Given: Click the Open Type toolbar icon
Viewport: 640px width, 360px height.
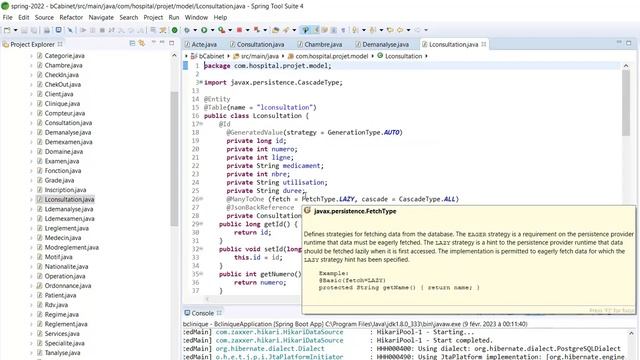Looking at the screenshot, I should [276, 30].
